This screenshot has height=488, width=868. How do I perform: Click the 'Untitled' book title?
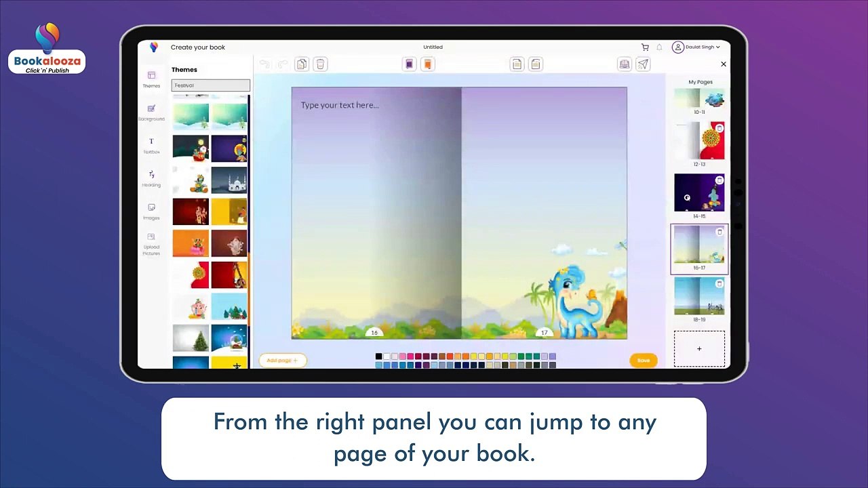[x=433, y=47]
